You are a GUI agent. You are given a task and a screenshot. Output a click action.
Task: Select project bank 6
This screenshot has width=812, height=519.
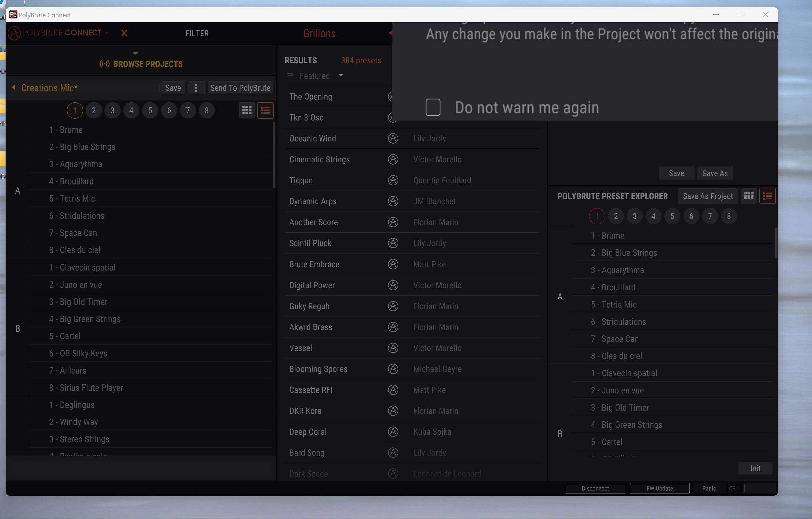tap(169, 111)
